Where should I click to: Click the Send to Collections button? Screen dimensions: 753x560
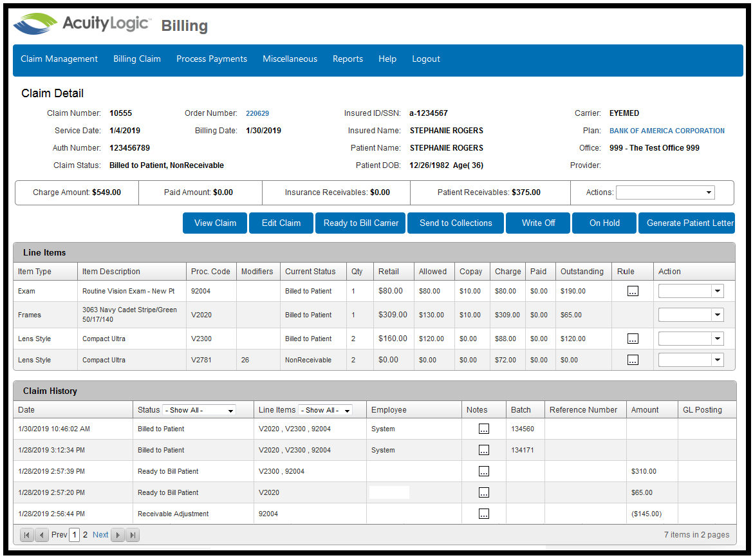[x=456, y=223]
